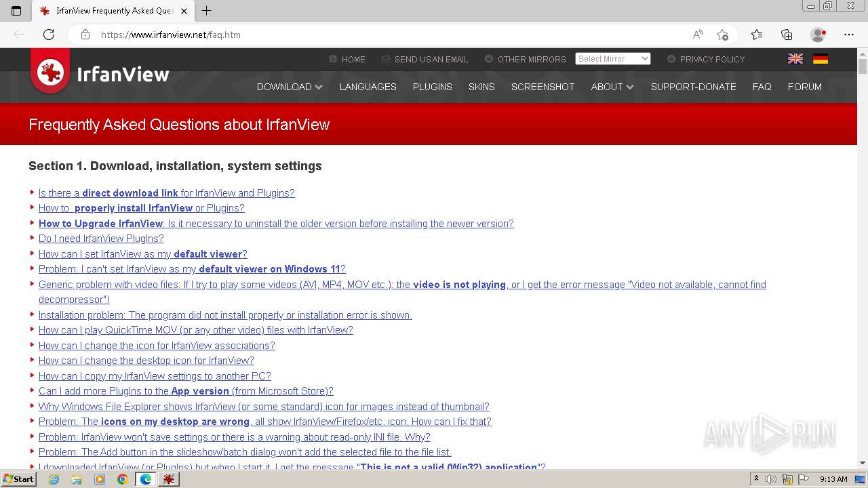This screenshot has height=488, width=868.
Task: Open the LANGUAGES page
Action: [x=368, y=87]
